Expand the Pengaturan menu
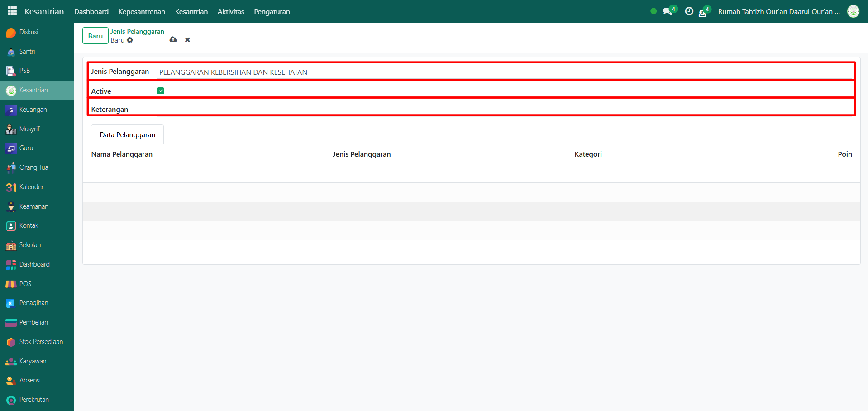 pyautogui.click(x=272, y=11)
